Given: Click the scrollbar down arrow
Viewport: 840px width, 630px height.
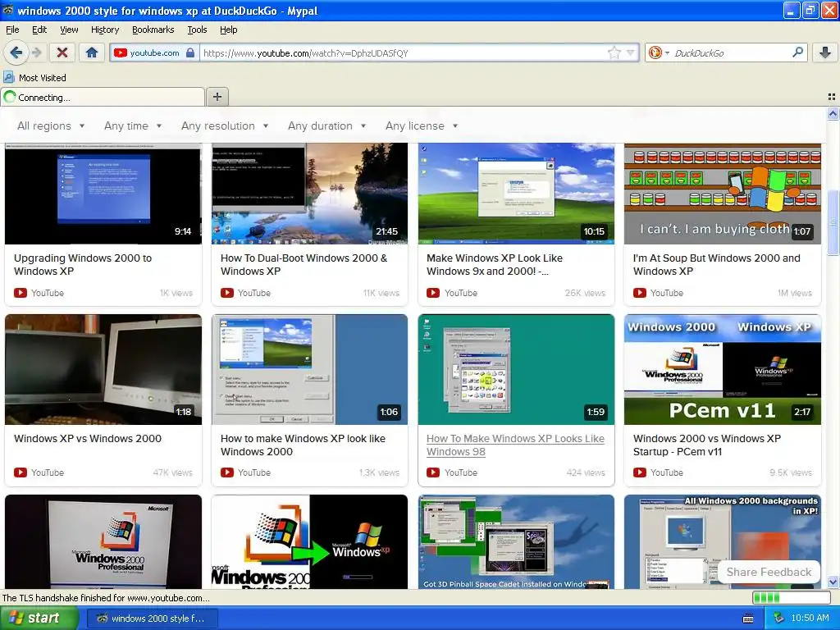Looking at the screenshot, I should [x=833, y=582].
